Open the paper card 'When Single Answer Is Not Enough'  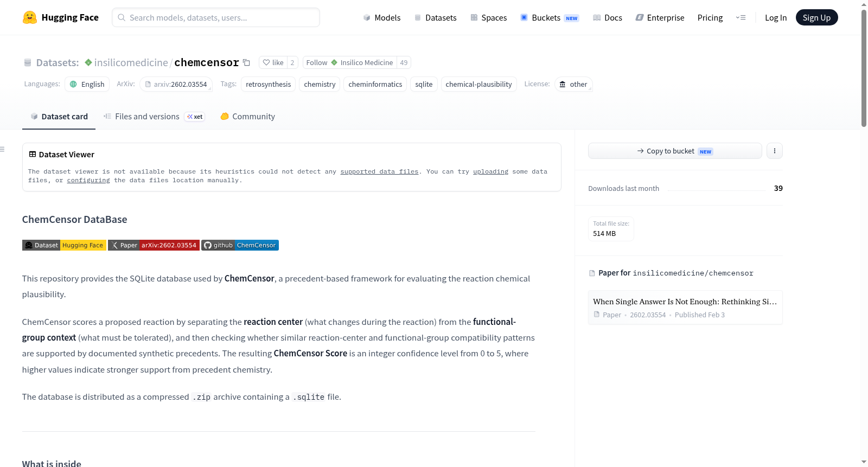pos(685,308)
